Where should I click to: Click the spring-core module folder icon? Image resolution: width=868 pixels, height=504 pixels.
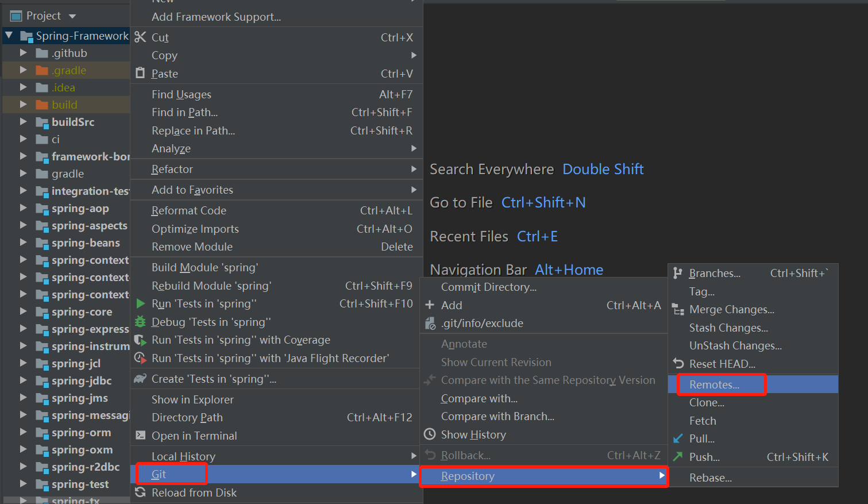[42, 312]
